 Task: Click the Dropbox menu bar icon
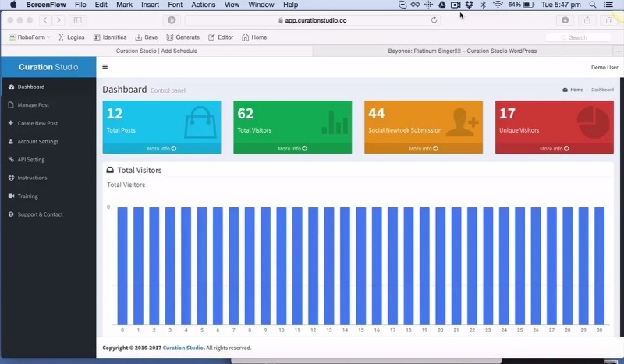point(470,5)
